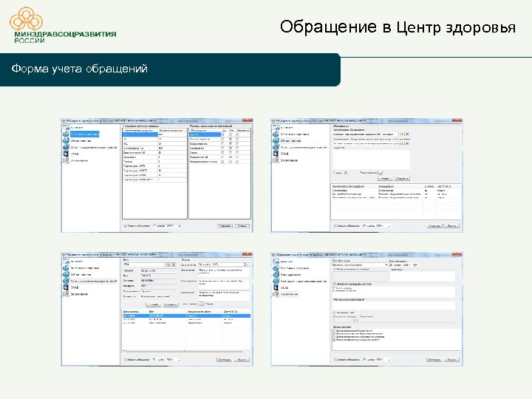The height and width of the screenshot is (399, 532).
Task: Toggle Закрыть обращение checkbox in top-left window
Action: click(x=125, y=225)
